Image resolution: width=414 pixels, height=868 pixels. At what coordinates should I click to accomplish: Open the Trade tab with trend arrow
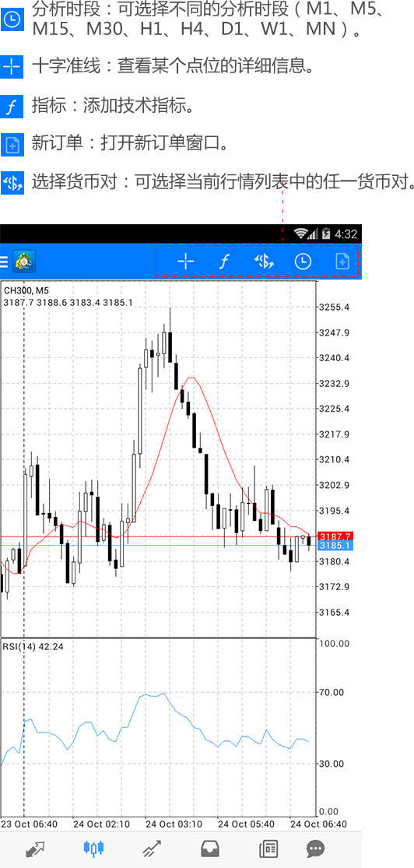[152, 849]
